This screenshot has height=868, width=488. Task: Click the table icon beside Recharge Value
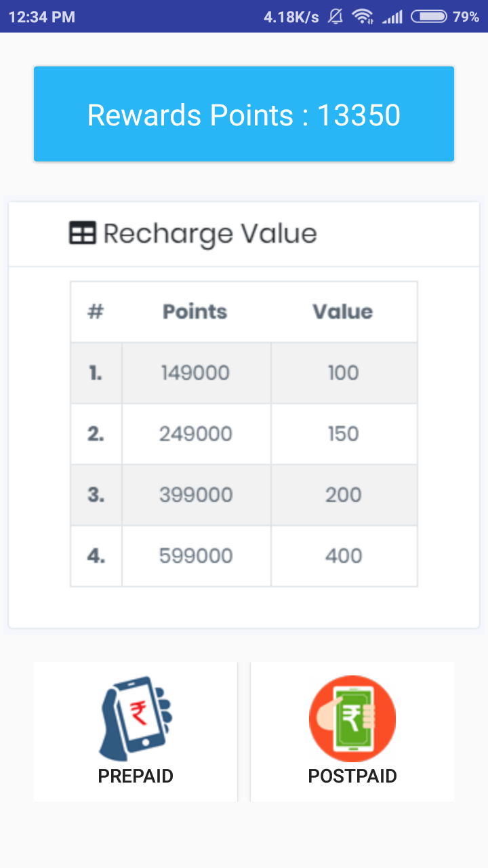point(83,233)
